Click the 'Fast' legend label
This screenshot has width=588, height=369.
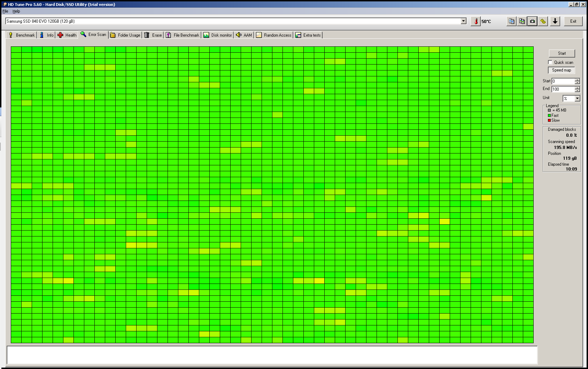pyautogui.click(x=555, y=115)
